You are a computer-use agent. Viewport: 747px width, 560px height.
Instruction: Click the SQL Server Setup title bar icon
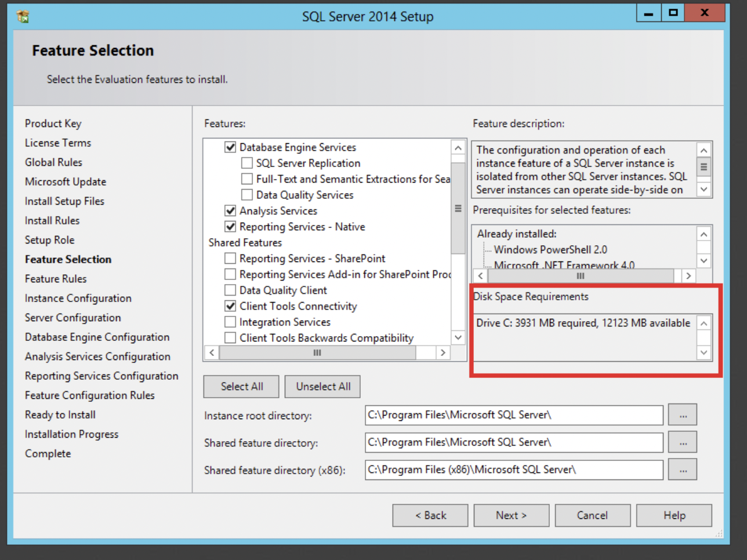pos(23,16)
